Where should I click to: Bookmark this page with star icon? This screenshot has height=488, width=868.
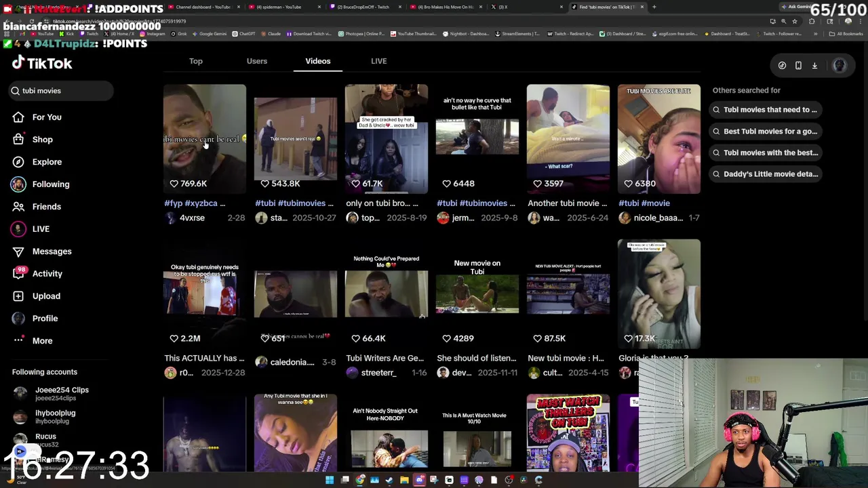click(x=795, y=21)
